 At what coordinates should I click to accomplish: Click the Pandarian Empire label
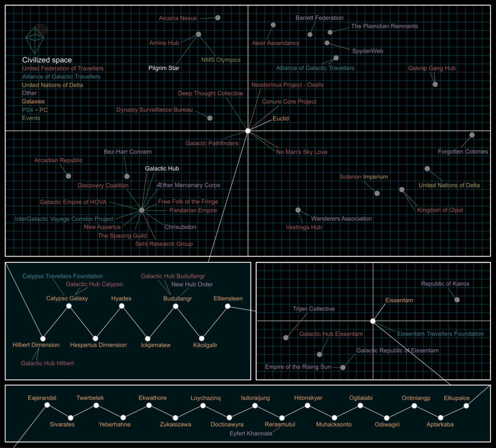click(193, 210)
